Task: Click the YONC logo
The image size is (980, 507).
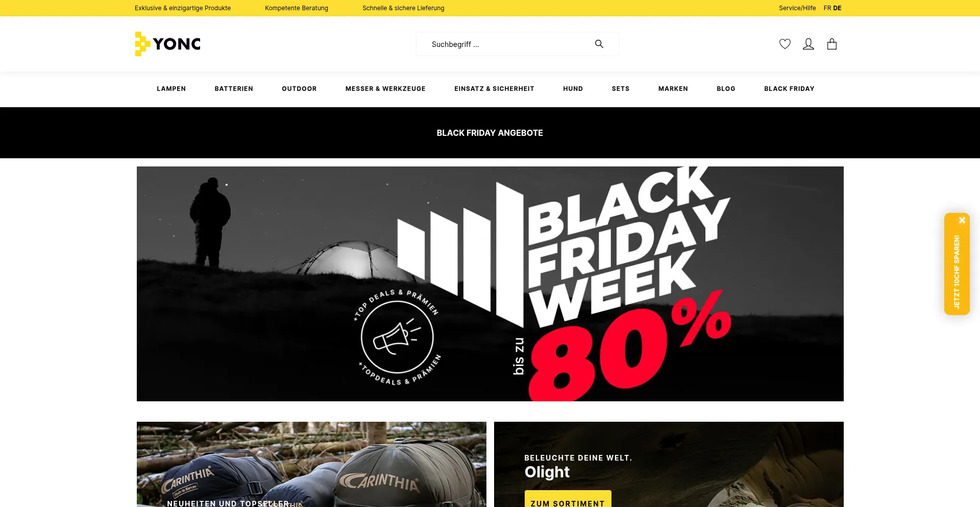Action: (167, 44)
